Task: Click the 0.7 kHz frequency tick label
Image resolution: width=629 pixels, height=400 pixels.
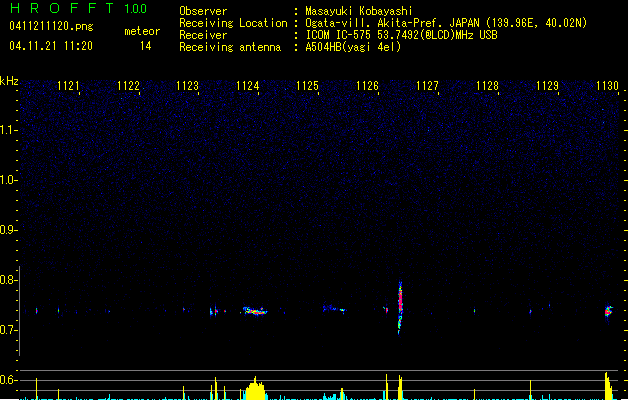Action: (x=7, y=330)
